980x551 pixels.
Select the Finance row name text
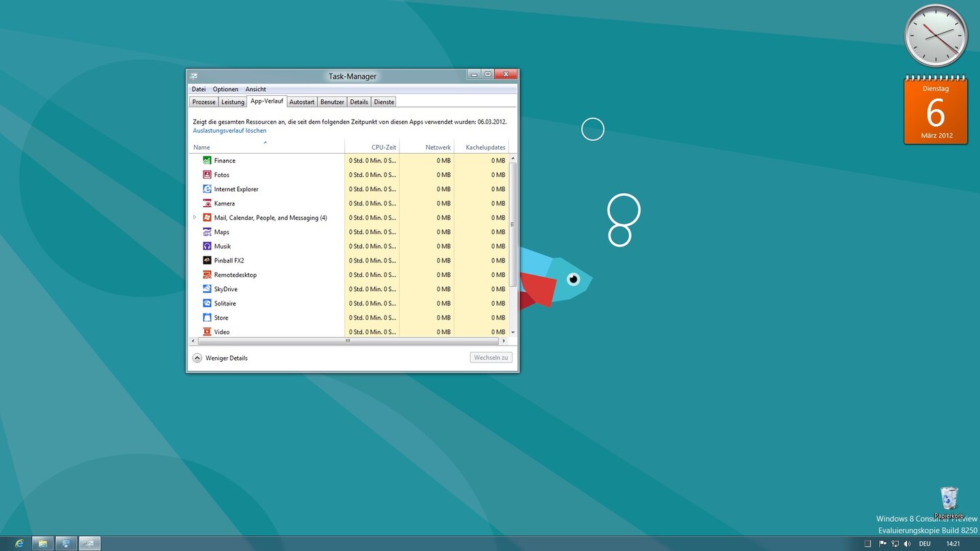tap(225, 161)
